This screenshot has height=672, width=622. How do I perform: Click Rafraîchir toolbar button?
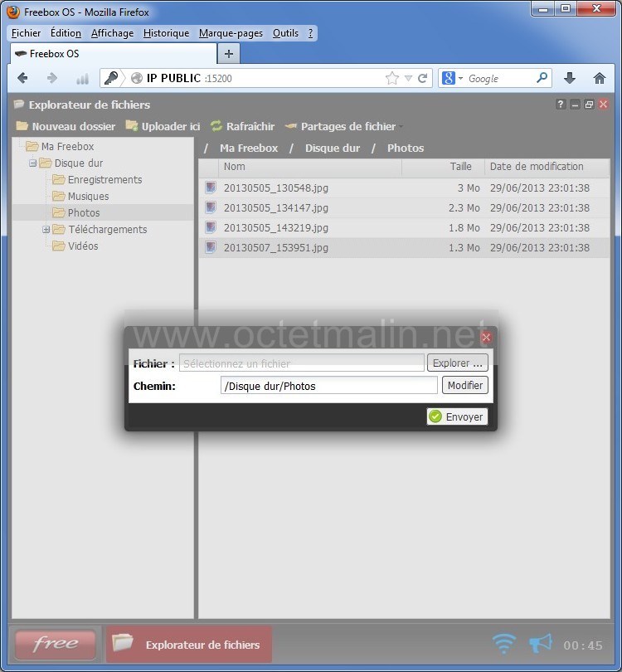[242, 126]
